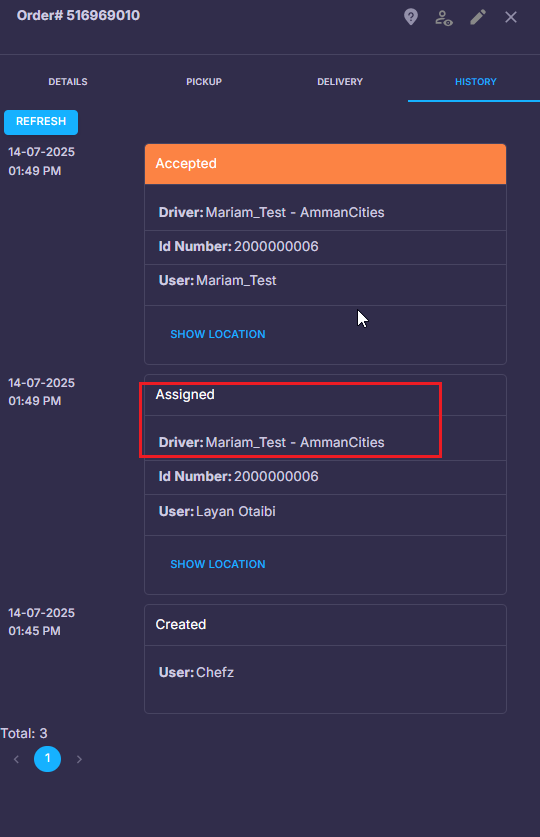540x837 pixels.
Task: Switch to the Details tab
Action: pyautogui.click(x=68, y=82)
